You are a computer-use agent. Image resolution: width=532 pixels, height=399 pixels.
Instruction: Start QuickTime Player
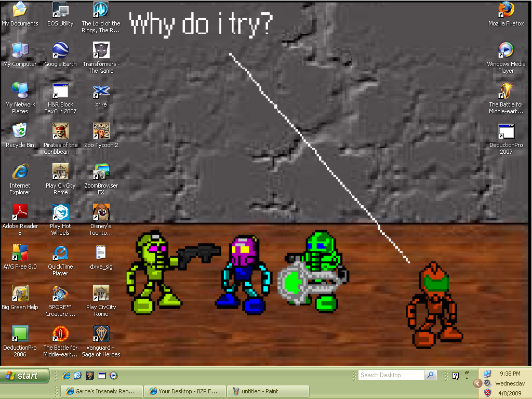point(60,252)
